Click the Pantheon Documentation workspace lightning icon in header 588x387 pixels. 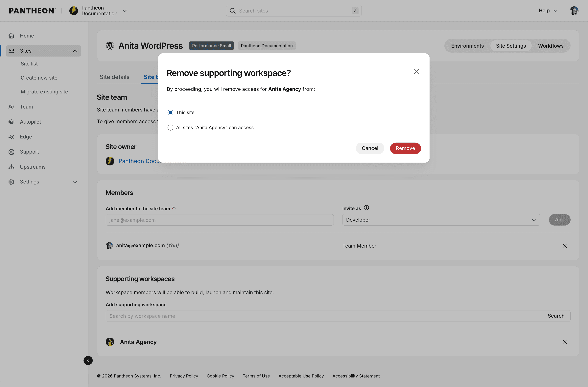point(74,11)
